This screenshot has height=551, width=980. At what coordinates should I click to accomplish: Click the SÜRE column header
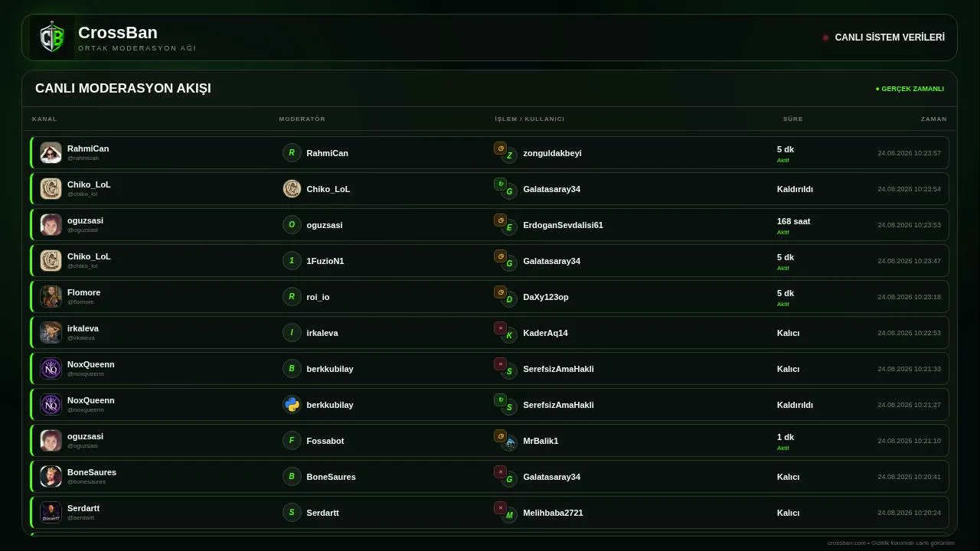792,119
